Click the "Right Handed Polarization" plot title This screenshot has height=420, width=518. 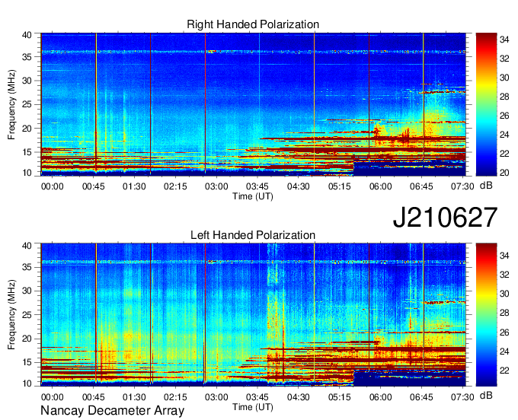point(253,24)
